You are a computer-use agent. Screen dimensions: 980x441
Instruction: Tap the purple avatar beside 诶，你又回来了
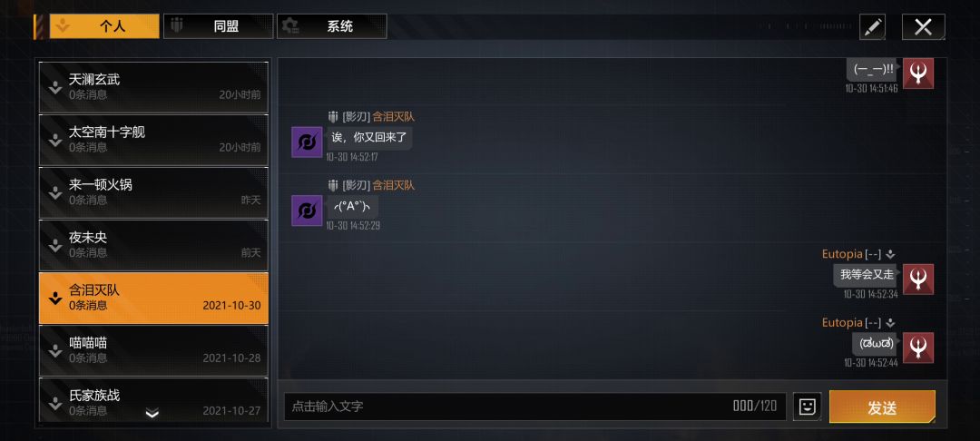(307, 142)
